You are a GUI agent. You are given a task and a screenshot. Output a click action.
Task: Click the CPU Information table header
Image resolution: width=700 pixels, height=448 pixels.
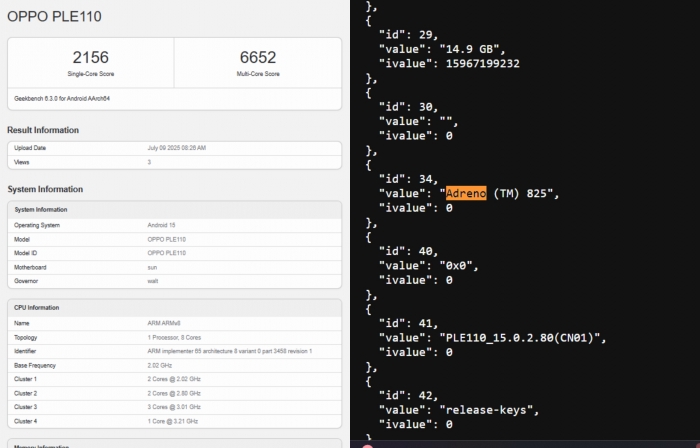pos(37,308)
